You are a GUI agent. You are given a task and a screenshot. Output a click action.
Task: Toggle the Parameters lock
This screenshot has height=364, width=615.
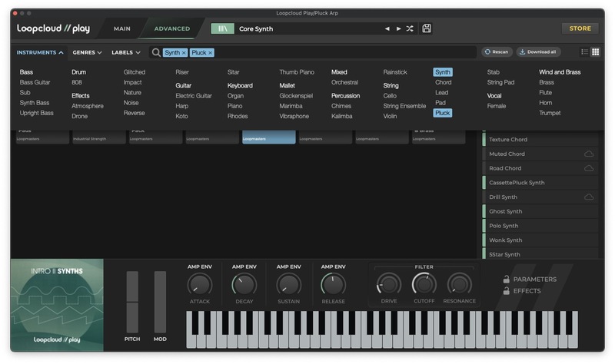[506, 280]
